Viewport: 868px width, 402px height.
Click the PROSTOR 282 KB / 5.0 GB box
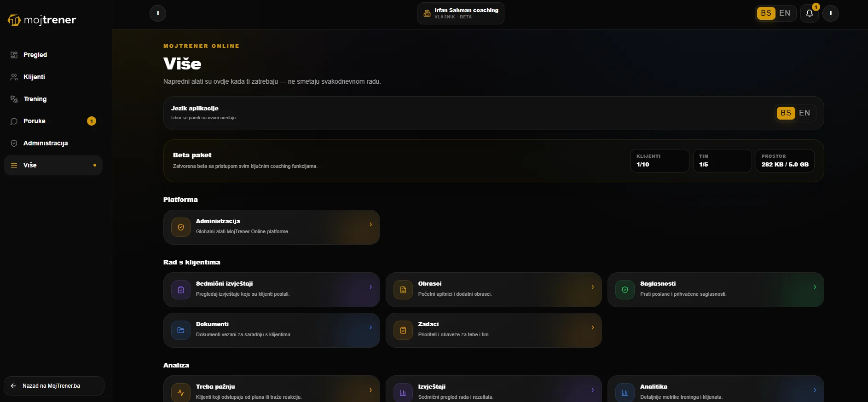click(785, 161)
